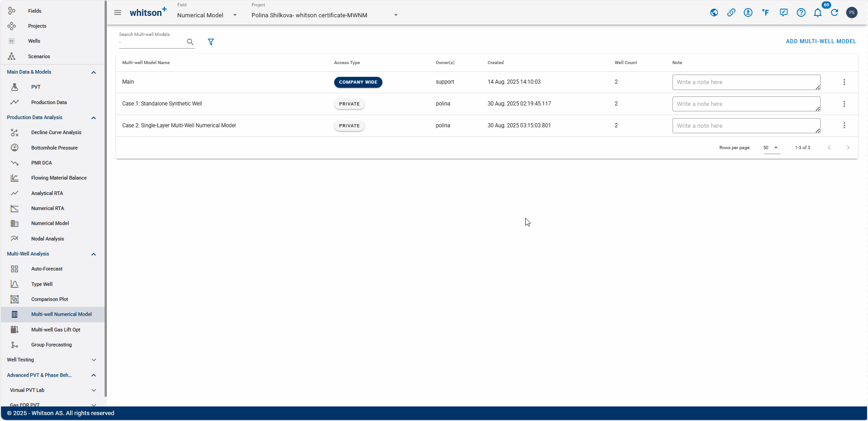
Task: Open Numerical RTA page
Action: [48, 208]
